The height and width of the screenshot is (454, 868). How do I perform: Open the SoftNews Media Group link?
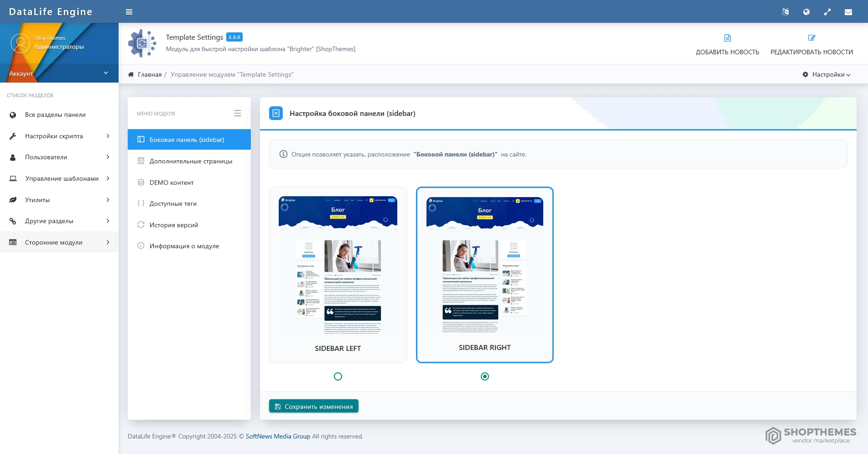[278, 436]
